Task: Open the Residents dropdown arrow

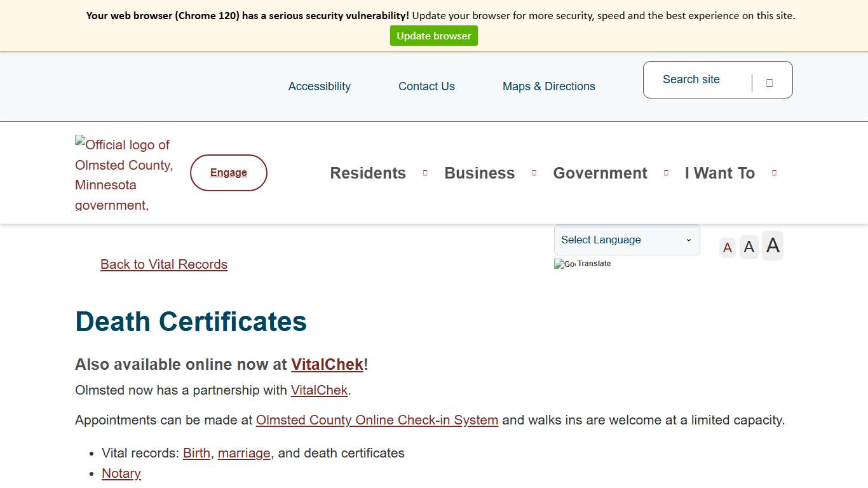Action: pos(424,172)
